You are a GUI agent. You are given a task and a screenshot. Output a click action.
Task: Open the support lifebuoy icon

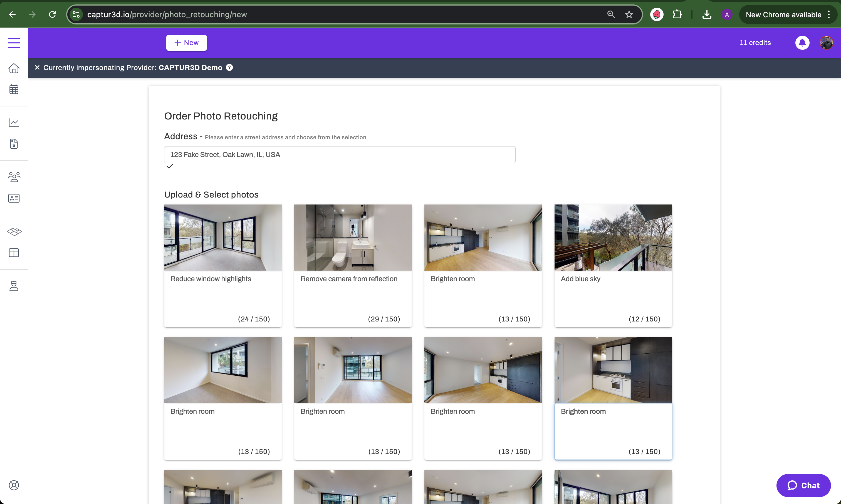(14, 485)
